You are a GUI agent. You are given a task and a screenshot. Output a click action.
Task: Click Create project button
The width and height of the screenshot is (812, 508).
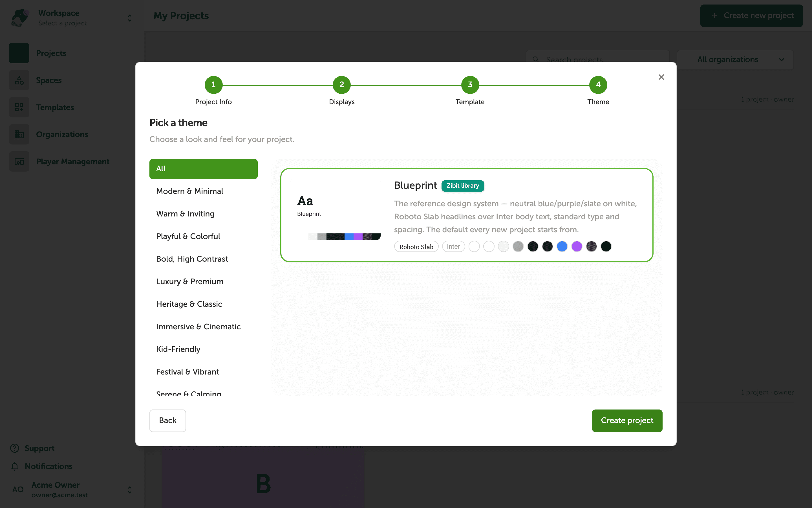coord(627,420)
